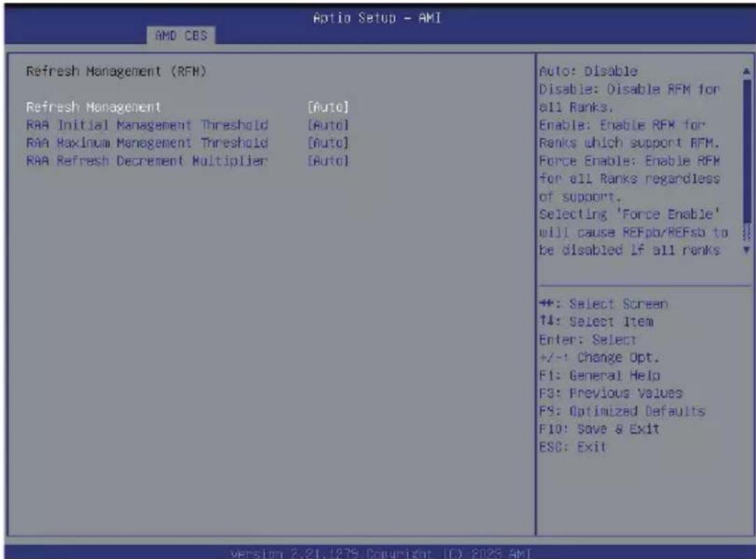Click the 'F3: Previous Values' hint
The height and width of the screenshot is (559, 756).
coord(611,393)
